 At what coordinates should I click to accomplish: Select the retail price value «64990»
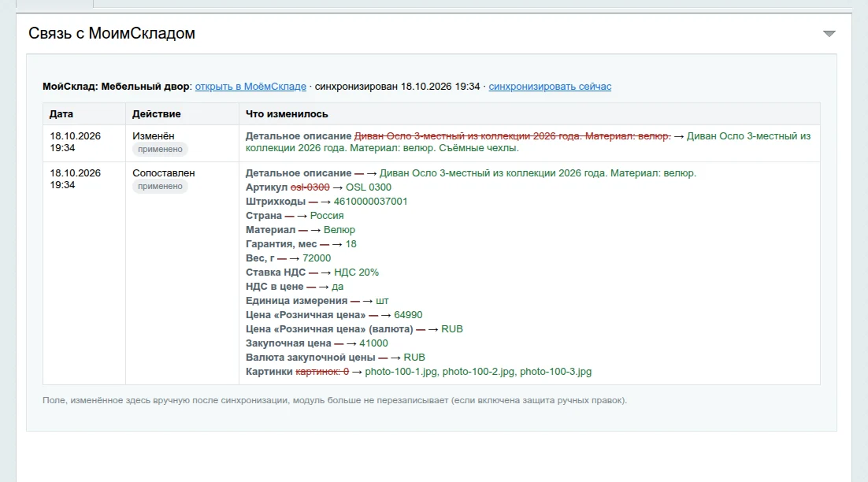(x=408, y=315)
